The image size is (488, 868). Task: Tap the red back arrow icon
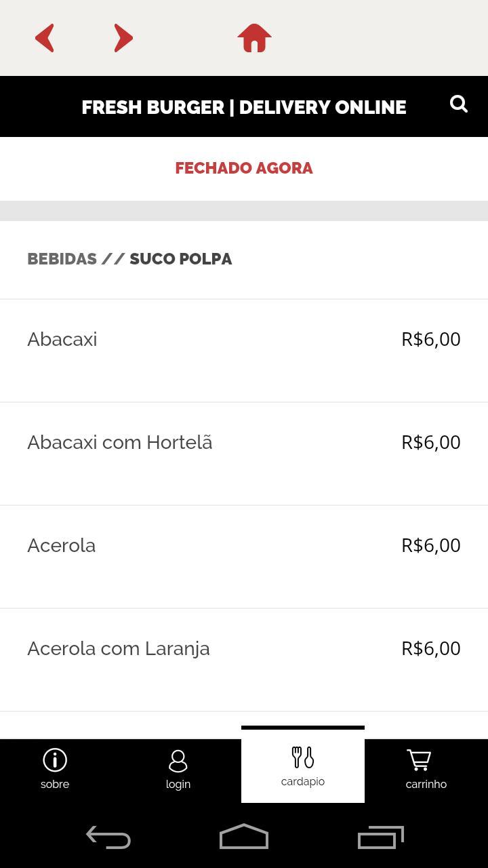point(45,38)
